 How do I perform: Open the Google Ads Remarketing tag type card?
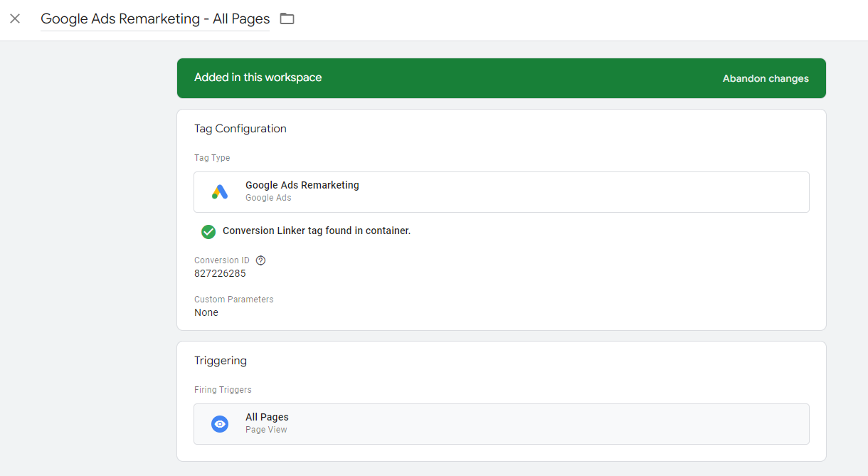[501, 192]
